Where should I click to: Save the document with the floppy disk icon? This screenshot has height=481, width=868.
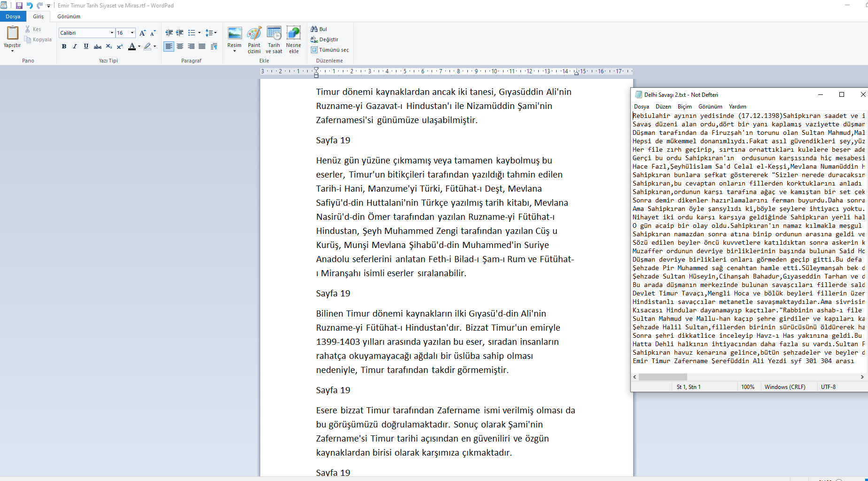click(x=19, y=6)
